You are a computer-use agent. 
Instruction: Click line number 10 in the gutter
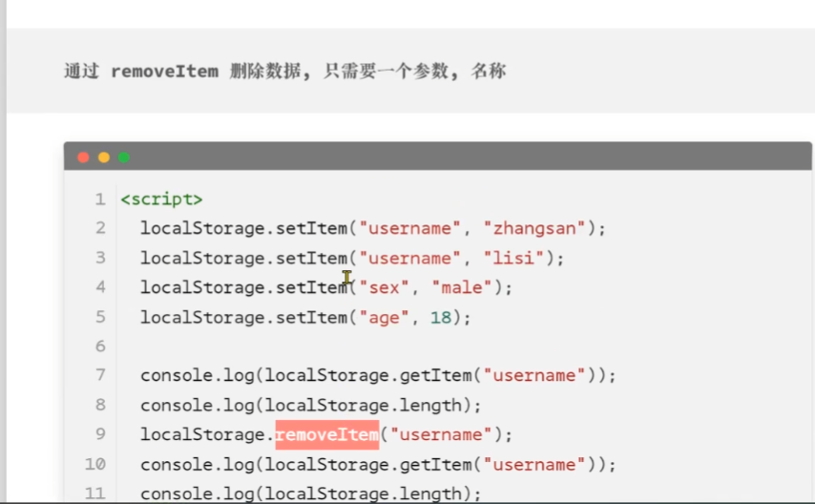click(x=95, y=465)
